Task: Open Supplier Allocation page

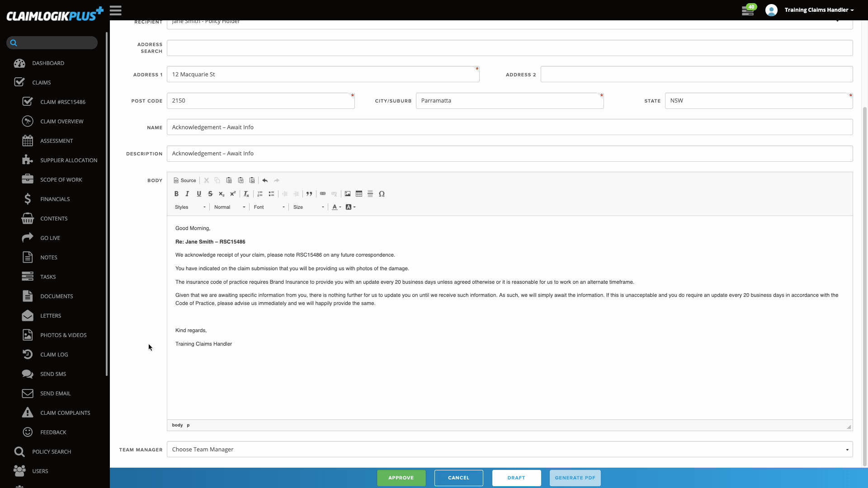Action: [69, 160]
